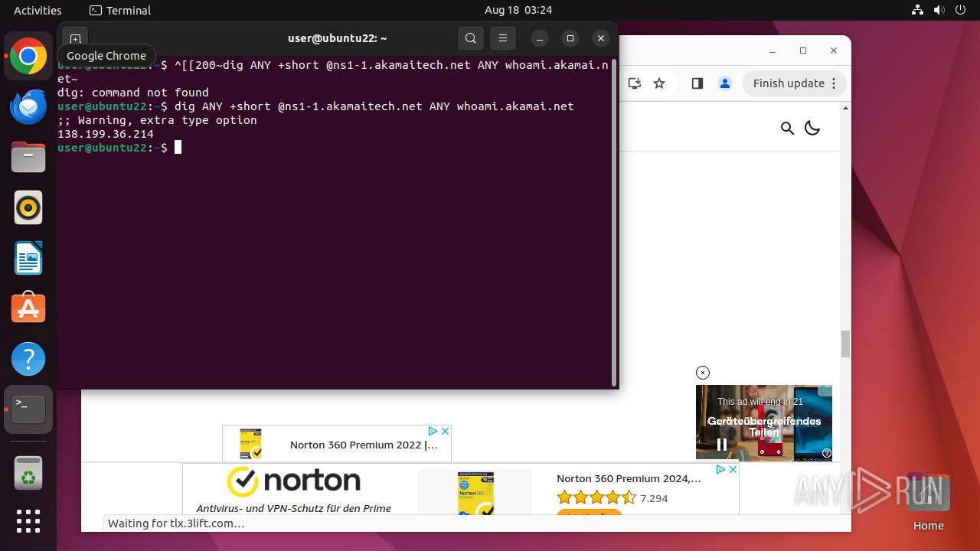Toggle dark mode with the moon icon
This screenshot has width=980, height=551.
(x=812, y=128)
